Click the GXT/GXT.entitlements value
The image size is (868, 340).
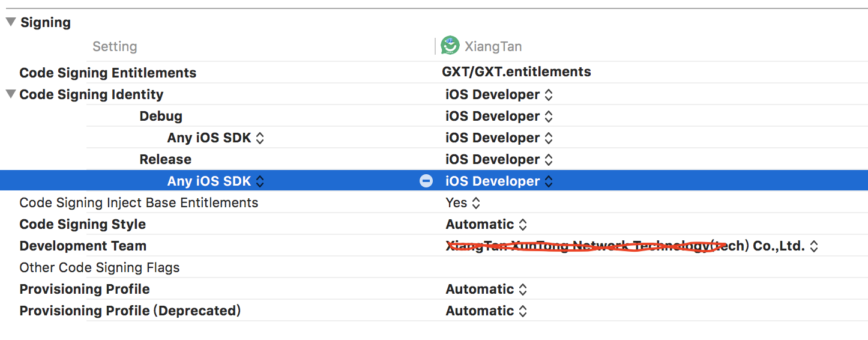pos(517,72)
